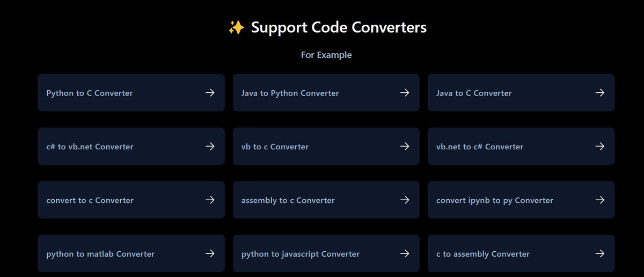Open the assembly to c Converter label
644x277 pixels.
pyautogui.click(x=288, y=201)
